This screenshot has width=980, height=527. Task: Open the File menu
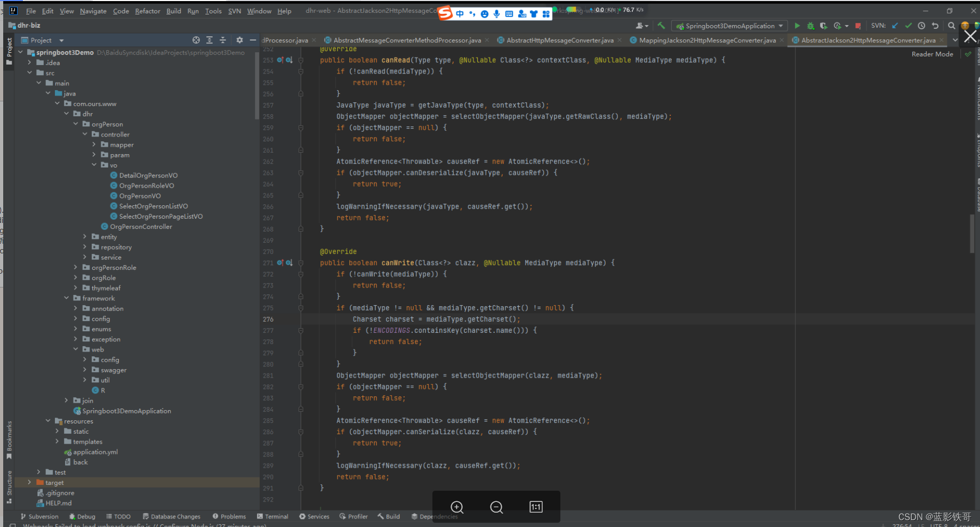tap(31, 11)
